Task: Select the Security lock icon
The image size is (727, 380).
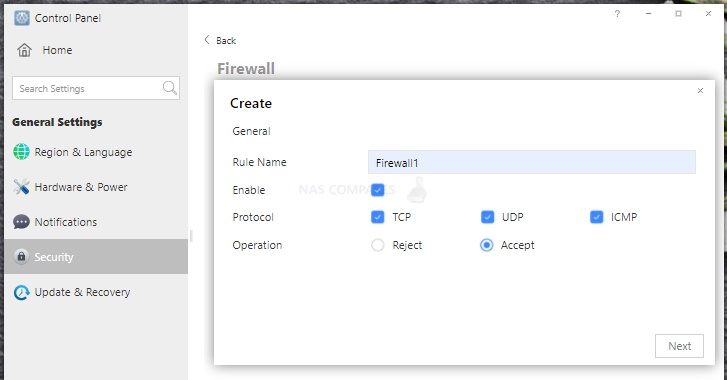Action: pyautogui.click(x=21, y=256)
